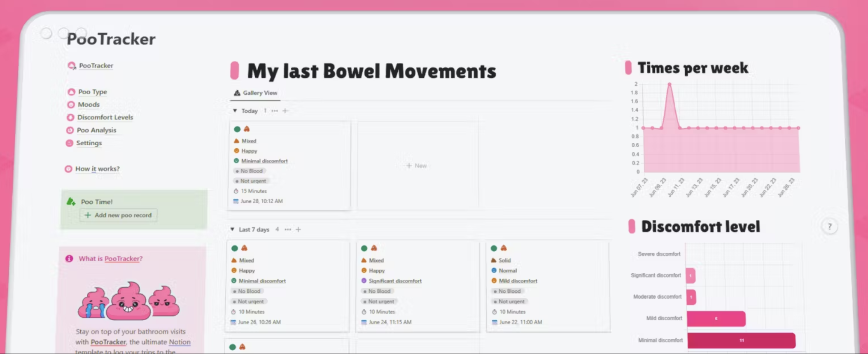
Task: Click the Poo Time! callout icon
Action: pos(71,201)
